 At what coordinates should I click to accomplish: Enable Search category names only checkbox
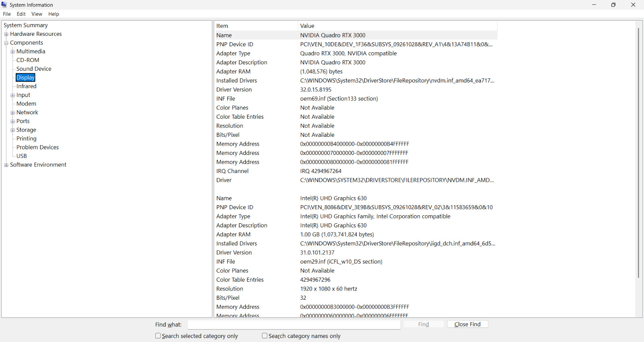point(264,336)
